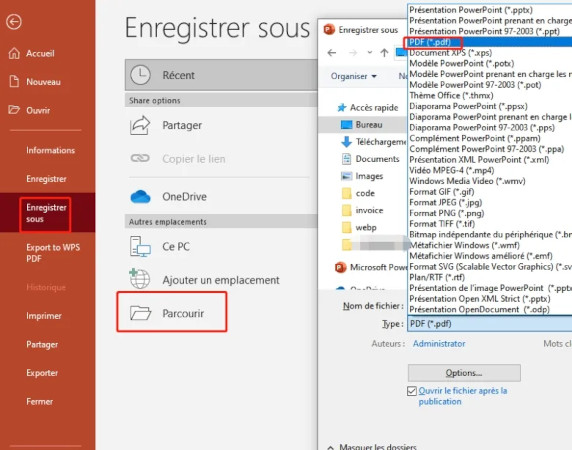Click Fermer in the sidebar

39,401
